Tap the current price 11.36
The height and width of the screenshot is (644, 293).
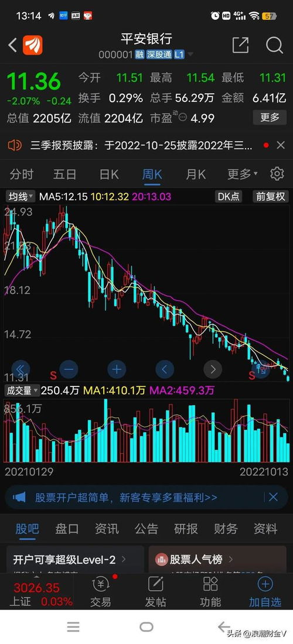tap(34, 81)
